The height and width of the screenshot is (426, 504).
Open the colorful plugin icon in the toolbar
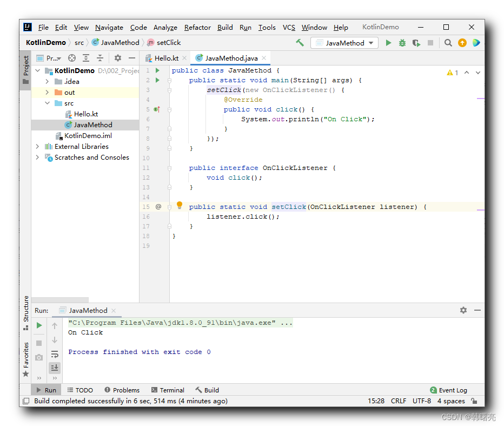476,43
